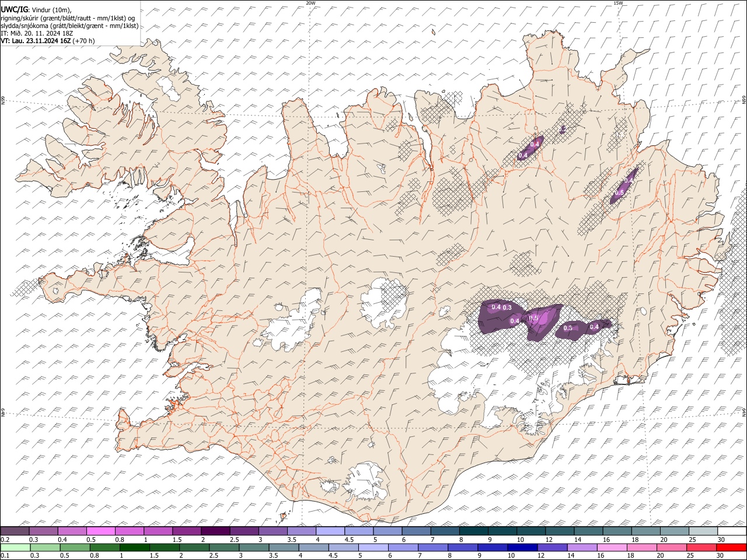Image resolution: width=747 pixels, height=560 pixels.
Task: Click the 'IT: Mið. 20. 11. 2024 18Z' line
Action: (37, 33)
